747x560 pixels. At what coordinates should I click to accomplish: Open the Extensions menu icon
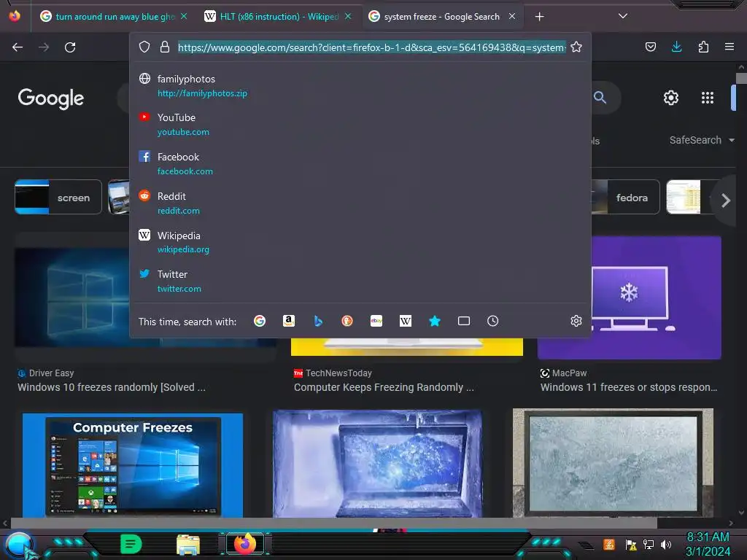(704, 47)
